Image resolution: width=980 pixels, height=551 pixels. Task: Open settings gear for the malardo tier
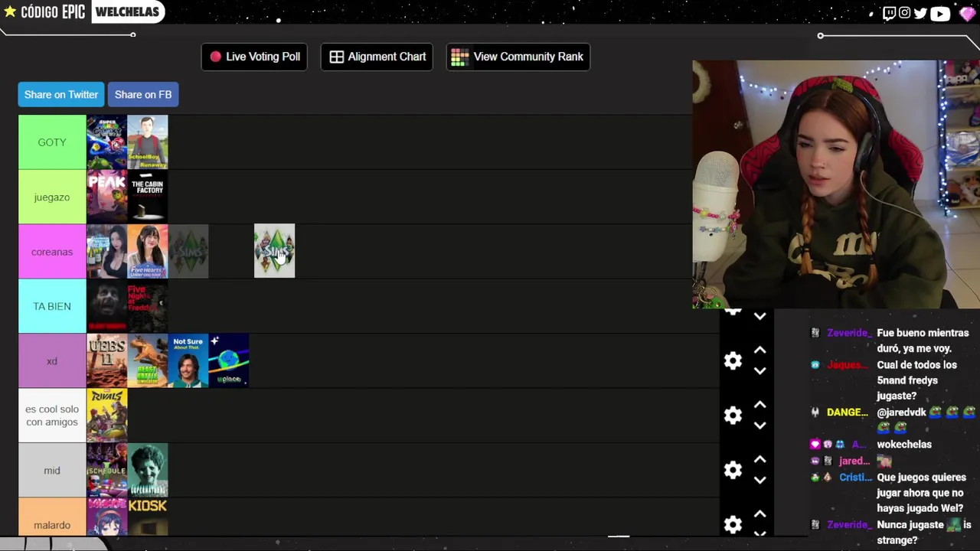click(x=733, y=524)
